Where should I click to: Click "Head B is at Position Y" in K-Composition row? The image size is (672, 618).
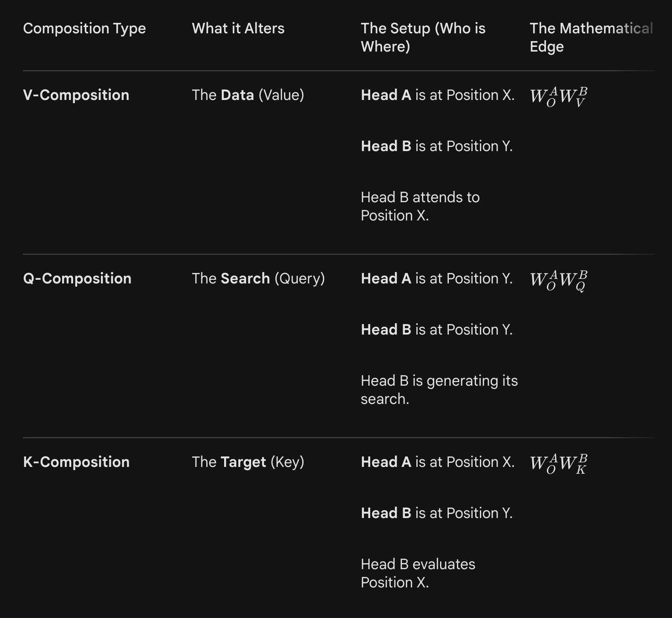(437, 513)
